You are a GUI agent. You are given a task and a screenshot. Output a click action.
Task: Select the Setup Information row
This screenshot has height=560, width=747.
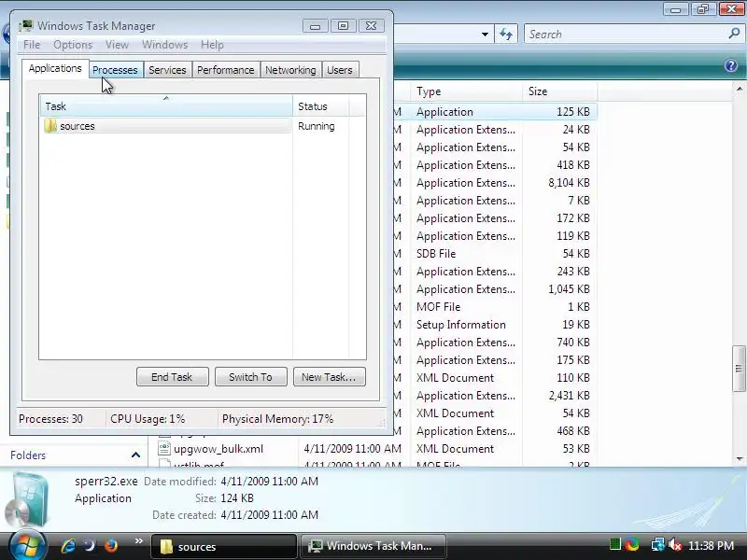[x=496, y=325]
